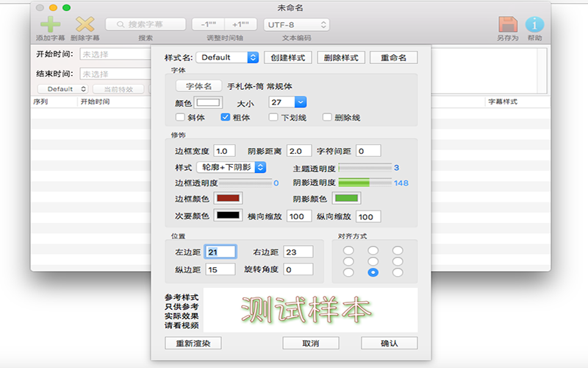Open the UTF-8 text encoding dropdown
The image size is (588, 368).
pos(297,25)
